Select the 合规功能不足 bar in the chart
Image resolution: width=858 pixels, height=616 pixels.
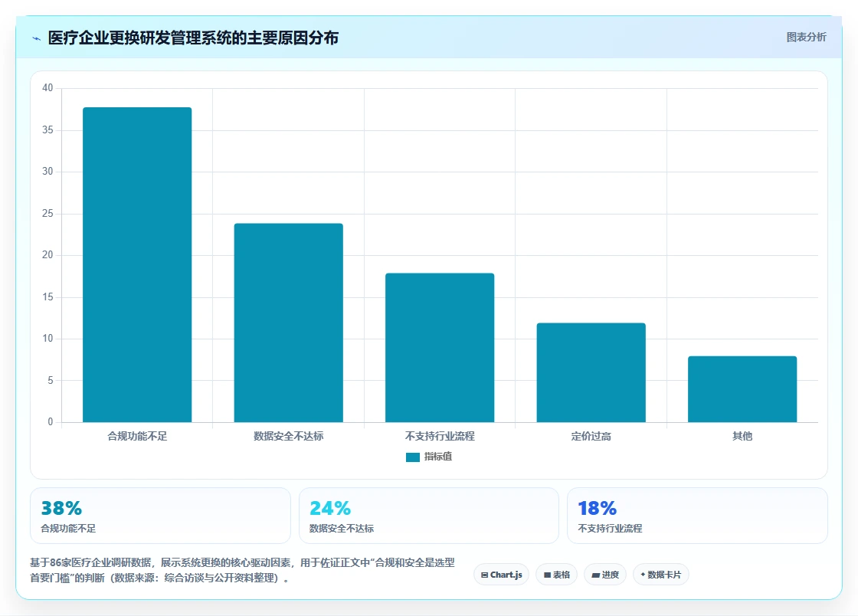[x=137, y=265]
